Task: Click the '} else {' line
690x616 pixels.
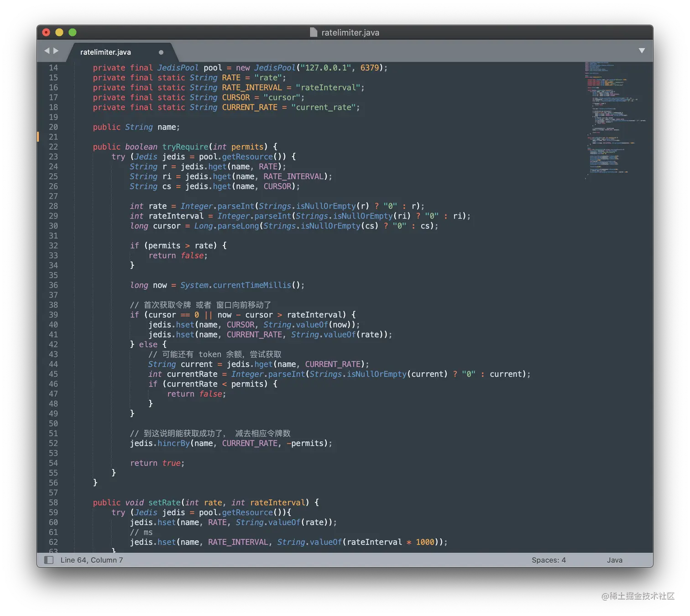Action: click(148, 345)
